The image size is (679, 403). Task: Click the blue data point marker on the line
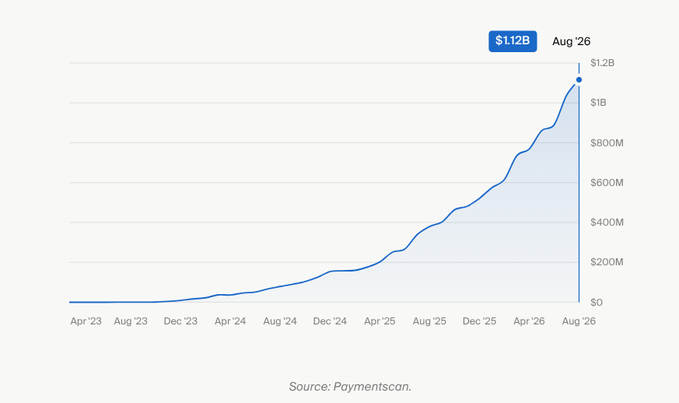(579, 80)
